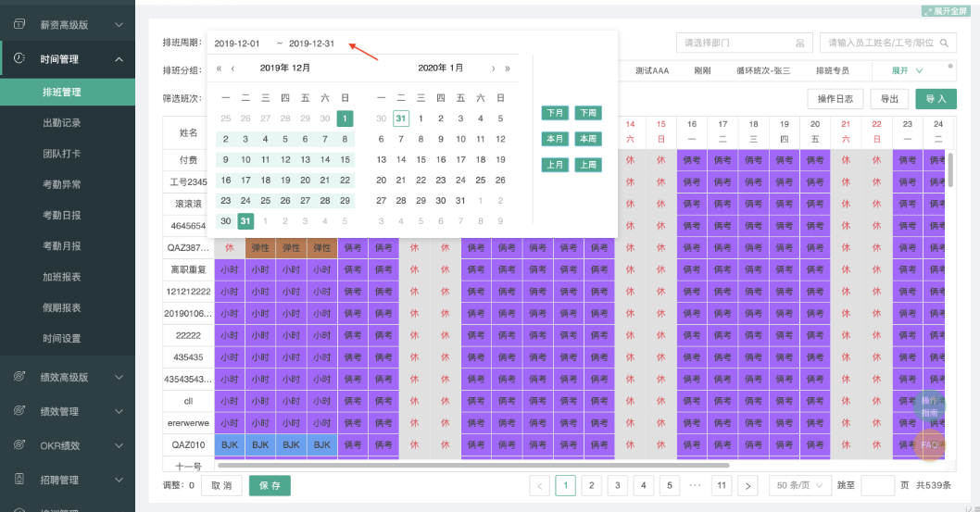Go to next month in calendar
This screenshot has height=512, width=980.
click(493, 69)
